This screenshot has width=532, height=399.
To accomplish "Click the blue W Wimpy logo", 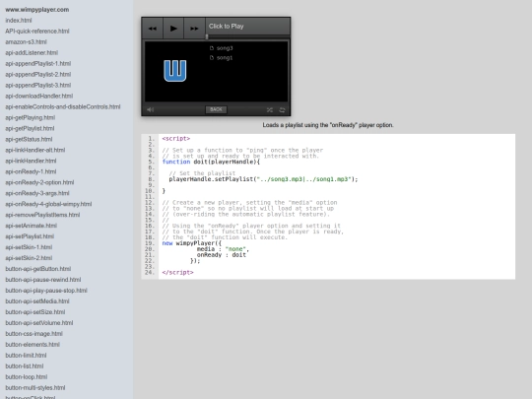I will (x=175, y=71).
